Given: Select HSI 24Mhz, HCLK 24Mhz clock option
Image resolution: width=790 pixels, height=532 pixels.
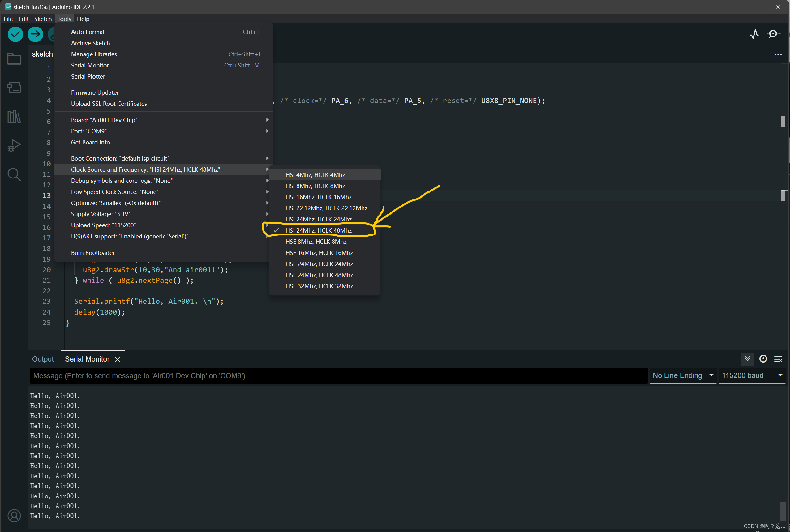Looking at the screenshot, I should [324, 219].
